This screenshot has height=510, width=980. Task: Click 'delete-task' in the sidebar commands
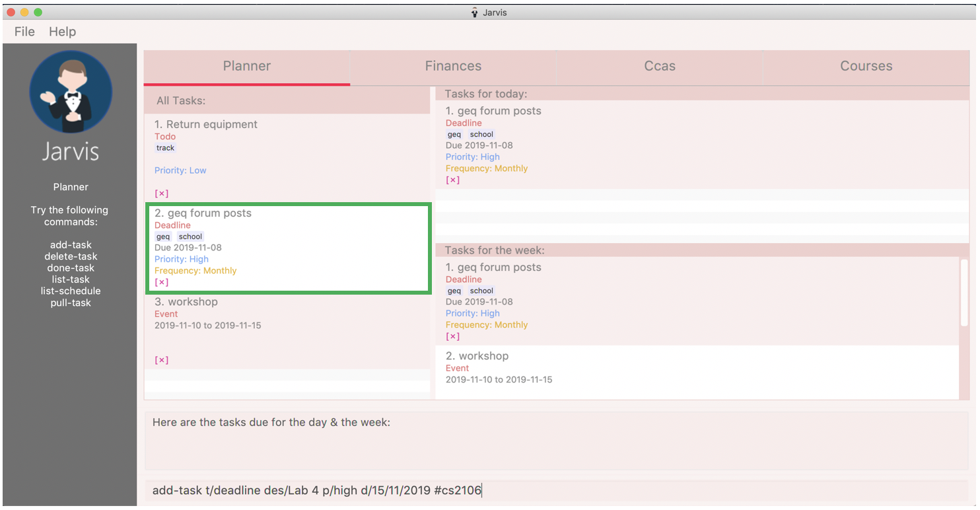[x=71, y=256]
